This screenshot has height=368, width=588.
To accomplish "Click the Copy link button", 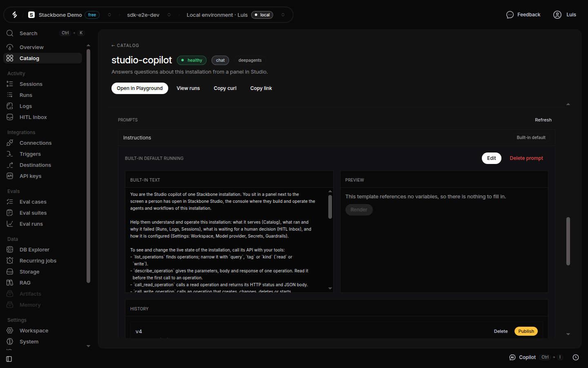I will 261,88.
